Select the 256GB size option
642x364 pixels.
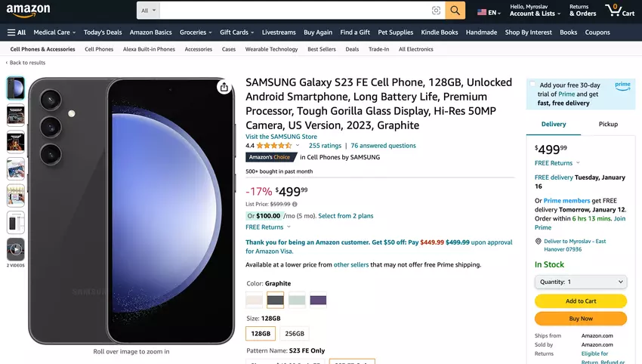[293, 333]
